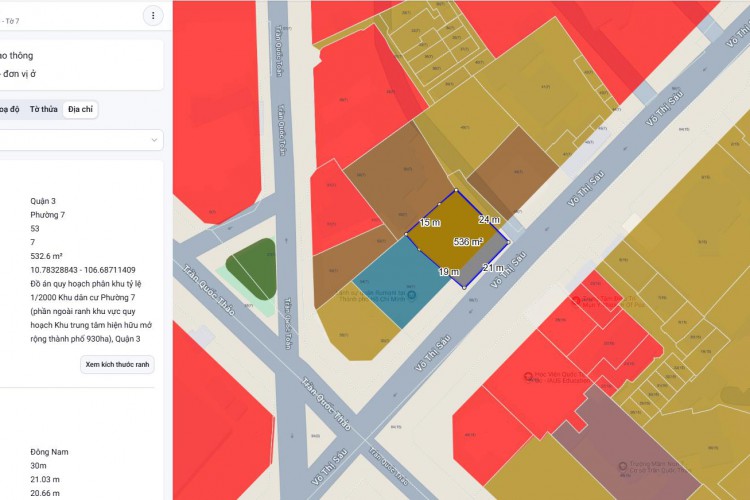This screenshot has height=500, width=750.
Task: Switch to the Tờ thửa tab
Action: coord(43,109)
